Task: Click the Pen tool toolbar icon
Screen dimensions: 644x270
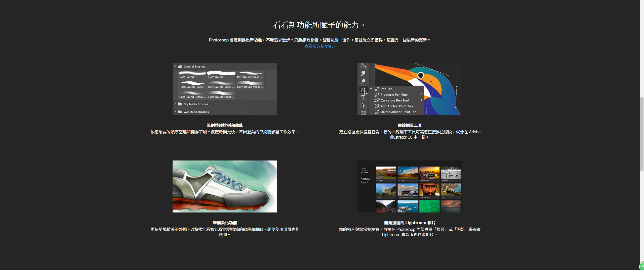Action: tap(363, 89)
